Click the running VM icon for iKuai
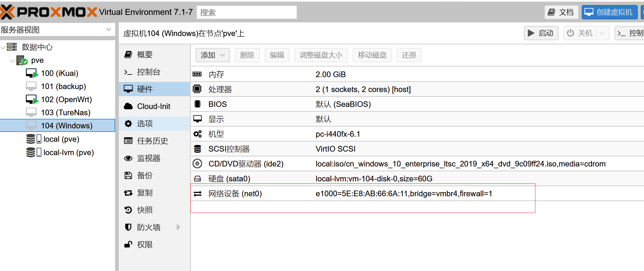Screen dimensions: 644x271 point(32,73)
